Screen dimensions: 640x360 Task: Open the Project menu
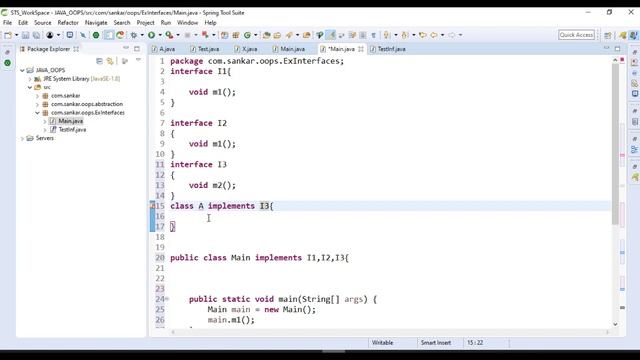(145, 23)
